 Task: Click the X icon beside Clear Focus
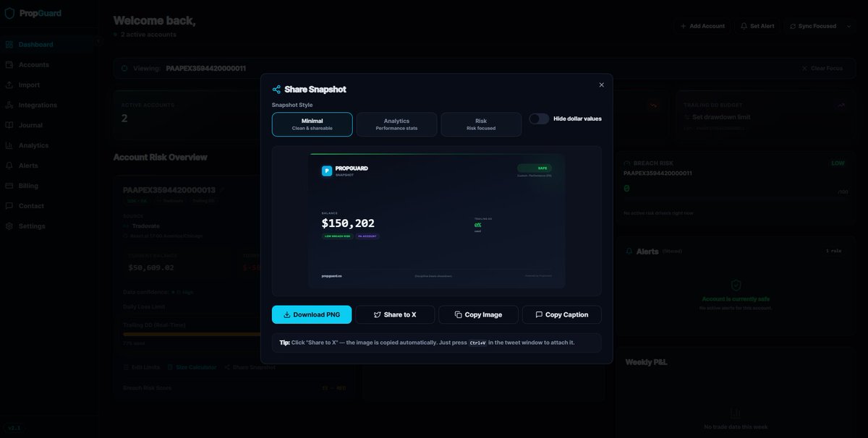(805, 69)
